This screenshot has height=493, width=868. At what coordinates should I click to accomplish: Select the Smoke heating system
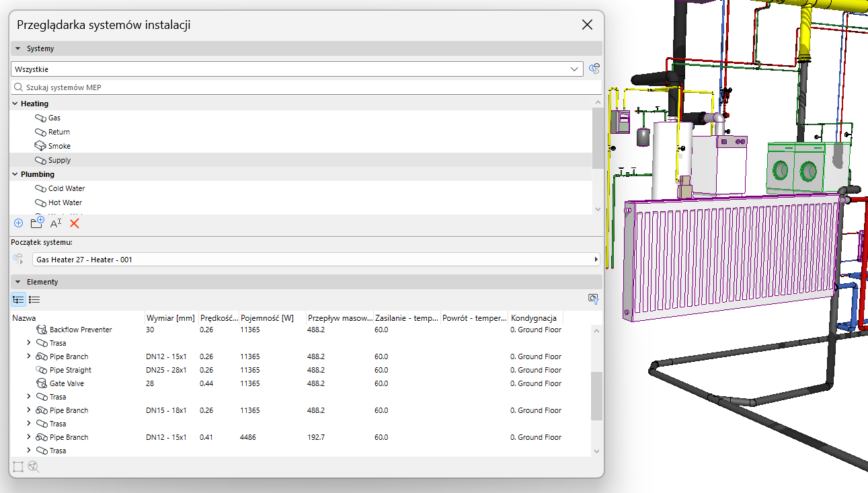point(301,146)
